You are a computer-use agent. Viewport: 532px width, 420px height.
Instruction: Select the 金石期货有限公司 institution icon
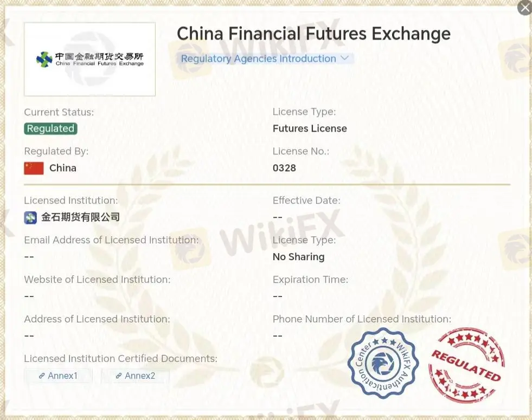tap(30, 217)
